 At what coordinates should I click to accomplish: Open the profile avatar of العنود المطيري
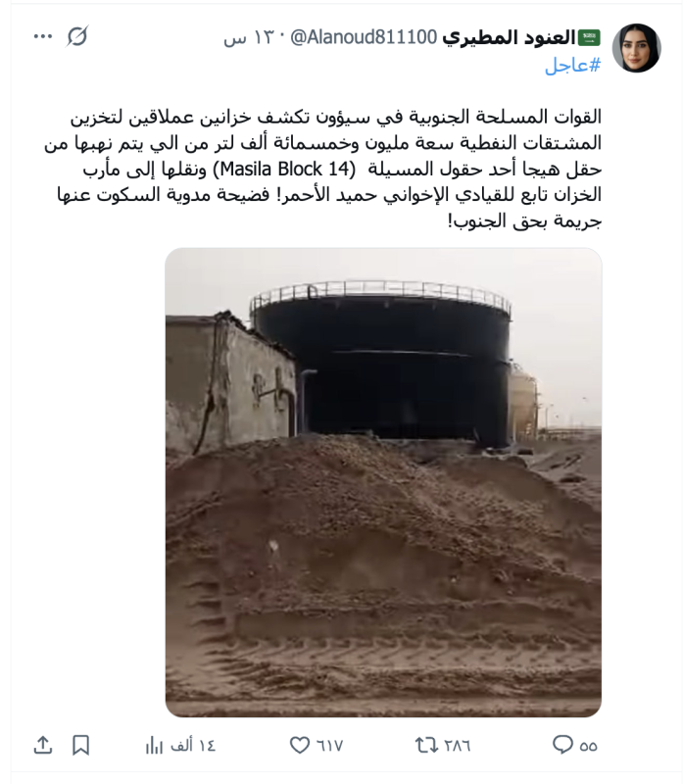coord(637,48)
